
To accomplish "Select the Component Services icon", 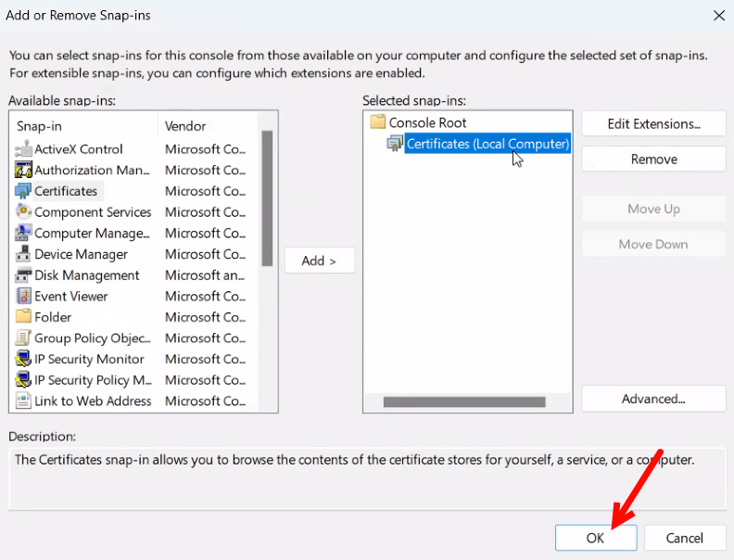I will point(23,212).
